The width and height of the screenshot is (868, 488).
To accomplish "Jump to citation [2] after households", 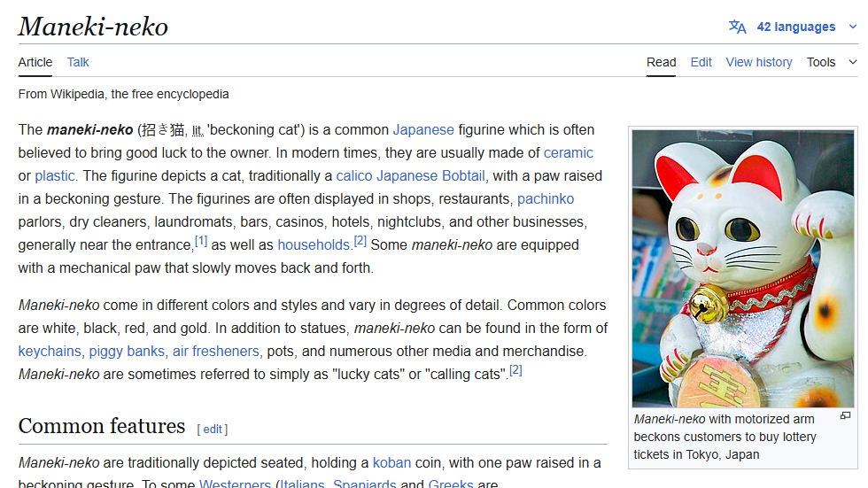I will (360, 241).
